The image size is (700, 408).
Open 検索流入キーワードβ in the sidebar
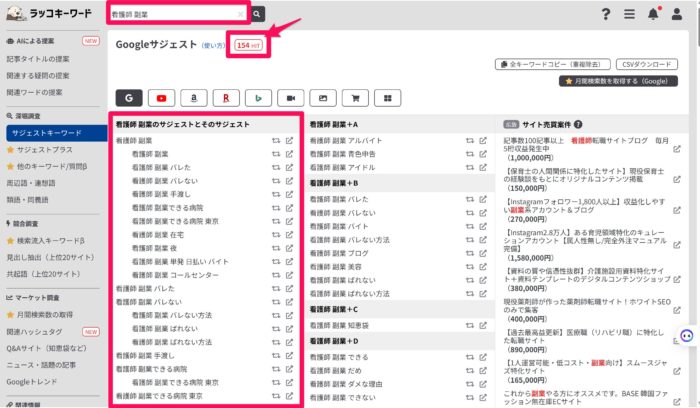click(x=46, y=241)
